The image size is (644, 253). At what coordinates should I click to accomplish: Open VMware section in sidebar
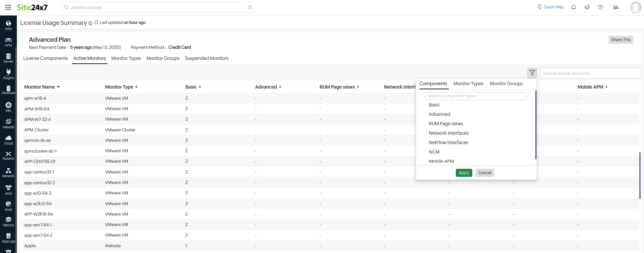pyautogui.click(x=8, y=124)
